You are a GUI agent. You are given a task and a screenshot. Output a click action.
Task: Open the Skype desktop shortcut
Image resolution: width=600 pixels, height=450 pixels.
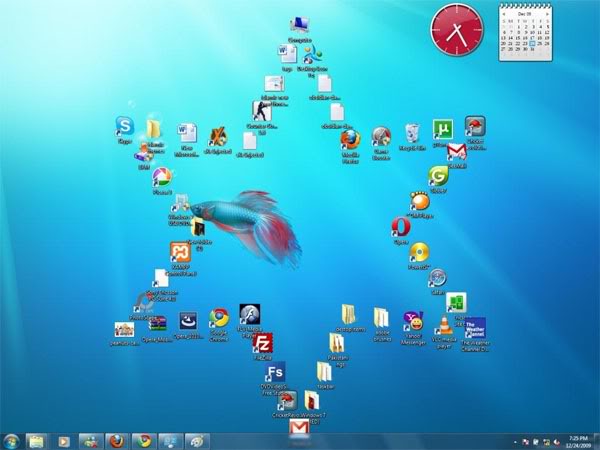point(125,127)
